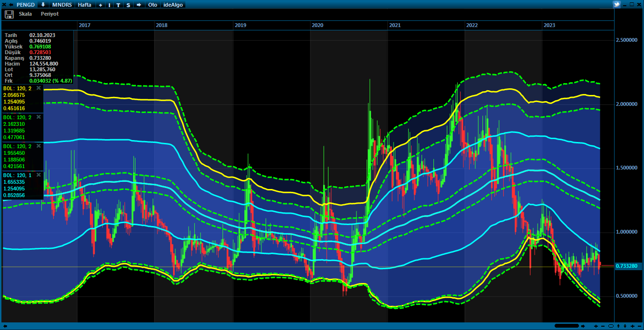Click the right arrow after S button
Viewport: 644px width, 330px height.
click(139, 5)
